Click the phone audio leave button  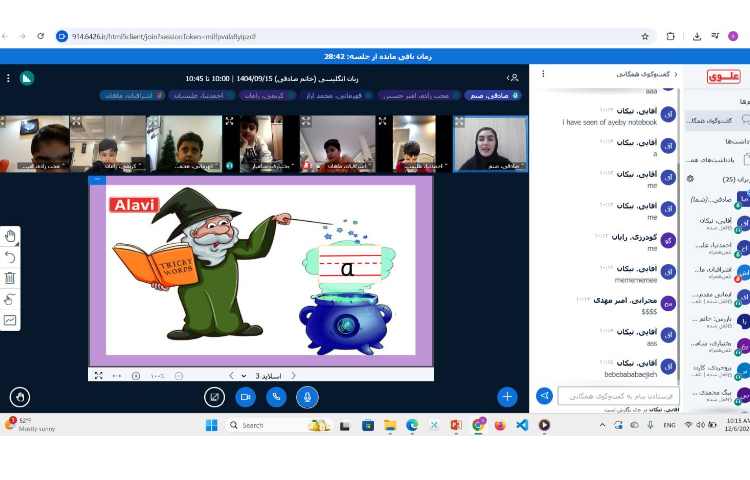(276, 397)
